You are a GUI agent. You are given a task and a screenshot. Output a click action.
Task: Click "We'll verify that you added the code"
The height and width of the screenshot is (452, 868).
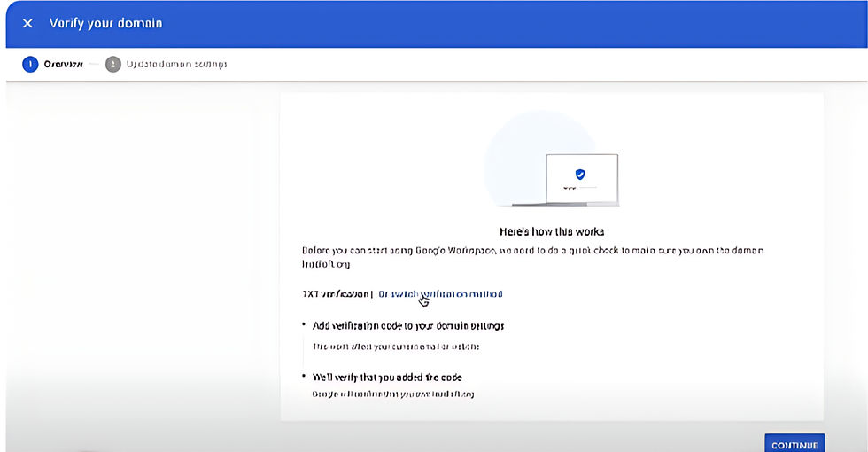(x=387, y=378)
